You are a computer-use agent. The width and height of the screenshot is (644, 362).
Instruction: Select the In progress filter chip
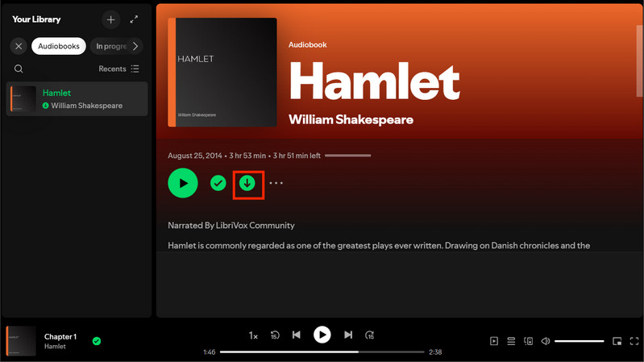pos(111,46)
